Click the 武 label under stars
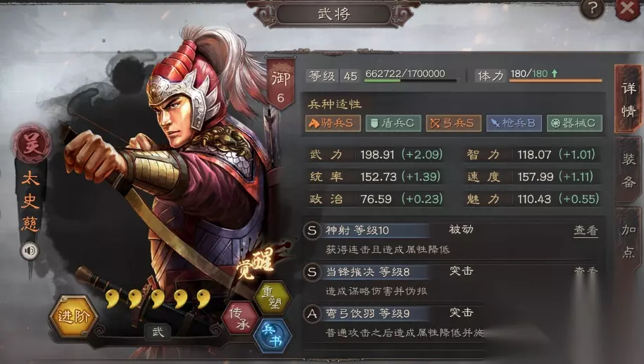Image resolution: width=644 pixels, height=364 pixels. click(158, 332)
